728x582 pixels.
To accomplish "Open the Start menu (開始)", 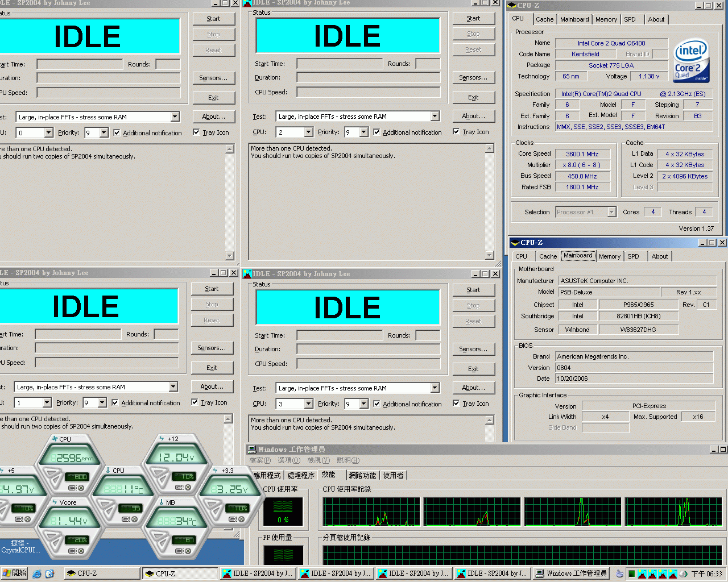I will (15, 573).
